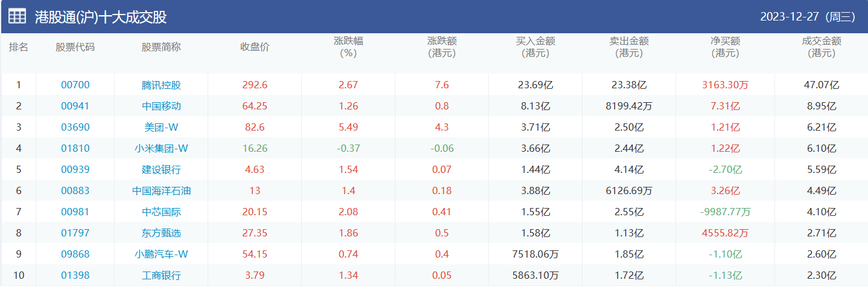This screenshot has width=868, height=286.
Task: Select 美团-W stock name
Action: 161,128
